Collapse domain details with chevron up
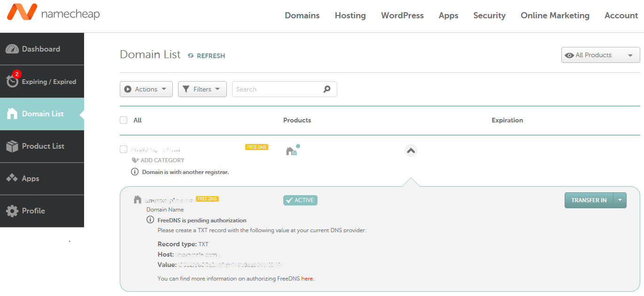Viewport: 644px width, 296px height. point(411,151)
